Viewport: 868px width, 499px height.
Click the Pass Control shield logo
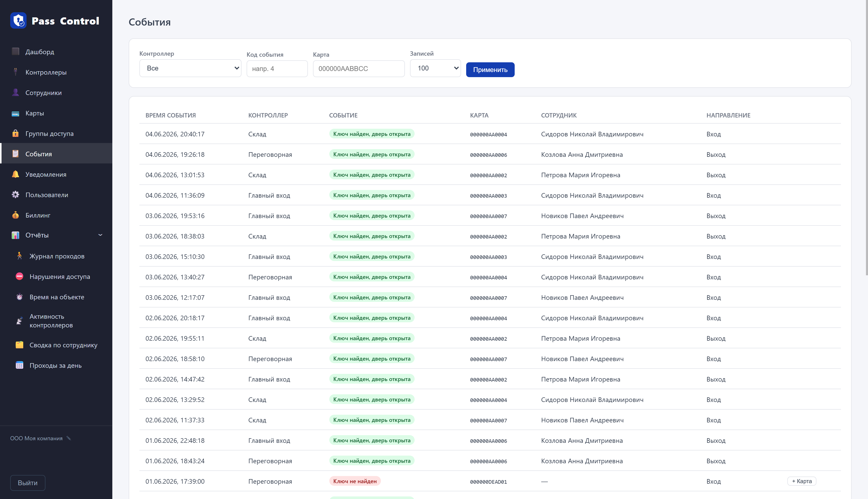(x=18, y=21)
